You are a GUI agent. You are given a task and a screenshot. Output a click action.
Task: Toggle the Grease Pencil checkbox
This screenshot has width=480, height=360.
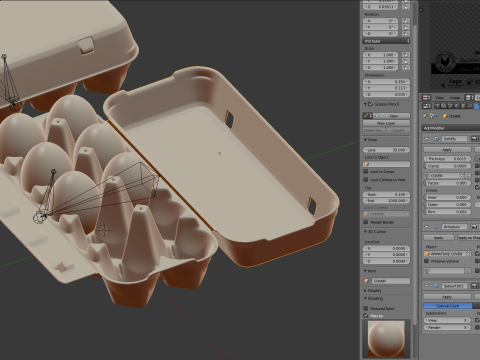coord(370,104)
